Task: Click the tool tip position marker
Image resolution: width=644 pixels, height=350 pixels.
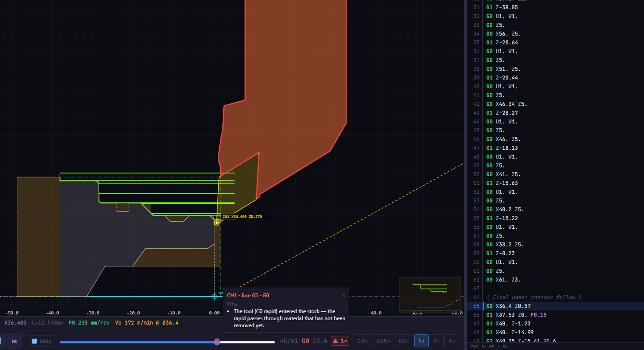Action: tap(217, 223)
